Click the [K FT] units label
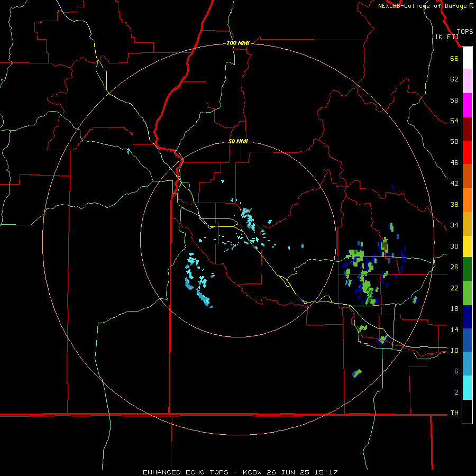The height and width of the screenshot is (476, 476). (x=447, y=36)
